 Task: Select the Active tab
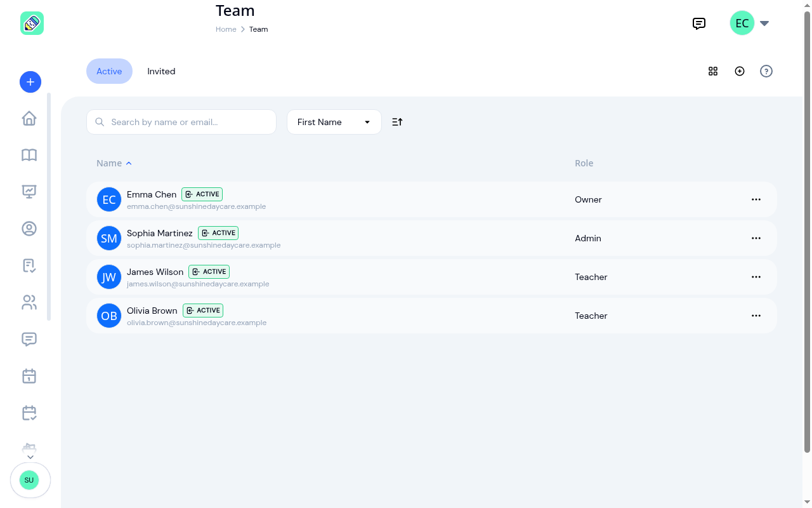109,71
